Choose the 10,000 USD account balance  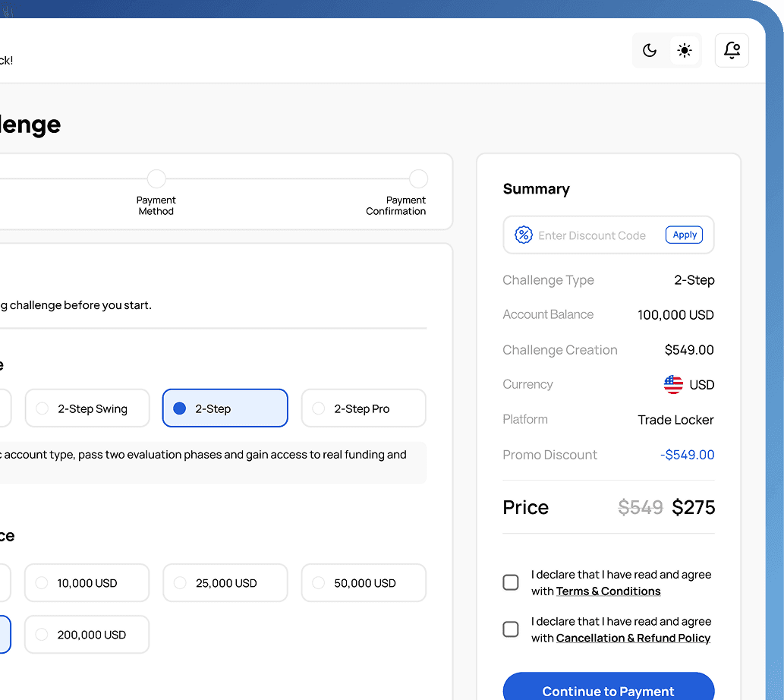(87, 583)
